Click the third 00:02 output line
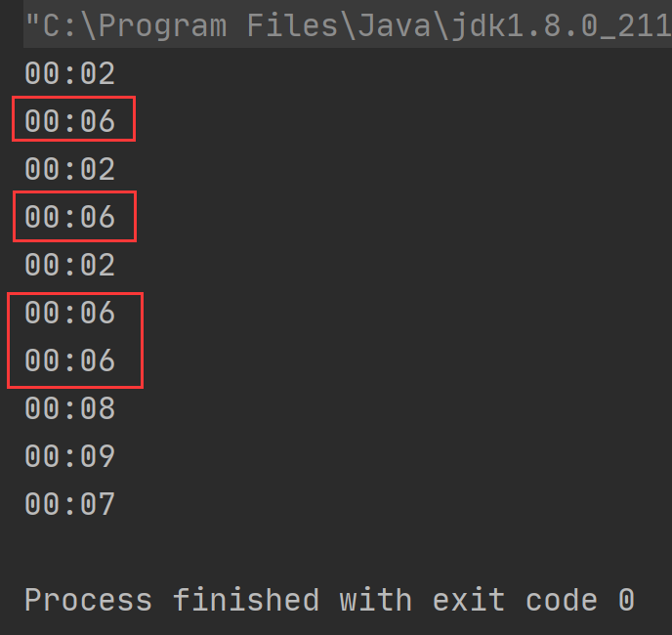The width and height of the screenshot is (672, 635). (x=70, y=265)
